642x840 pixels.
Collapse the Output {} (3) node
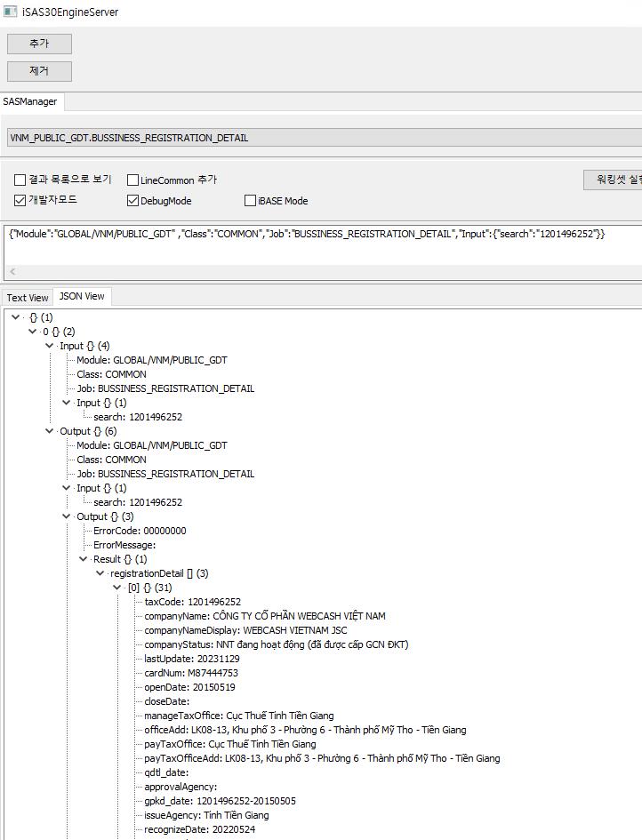(x=67, y=516)
